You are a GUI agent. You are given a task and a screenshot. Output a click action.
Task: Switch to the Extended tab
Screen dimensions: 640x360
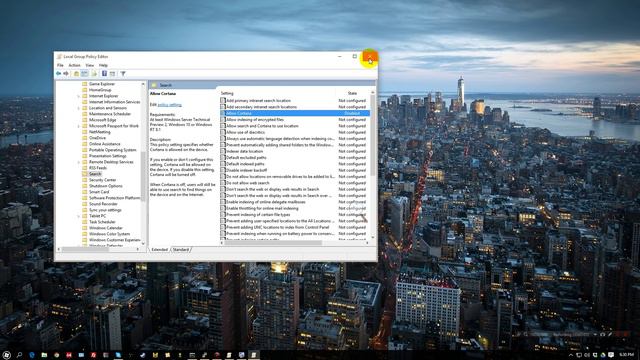coord(160,249)
